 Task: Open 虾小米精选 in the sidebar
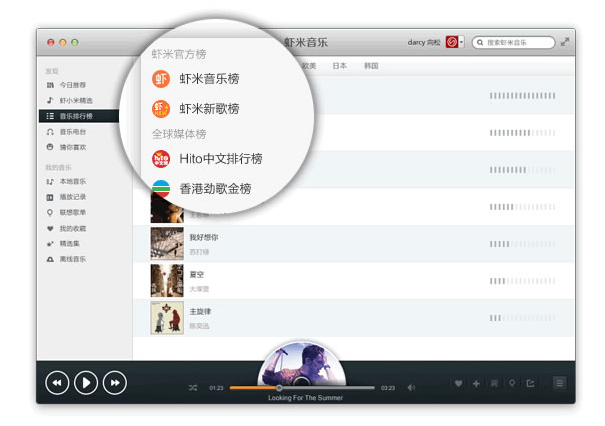pos(76,101)
